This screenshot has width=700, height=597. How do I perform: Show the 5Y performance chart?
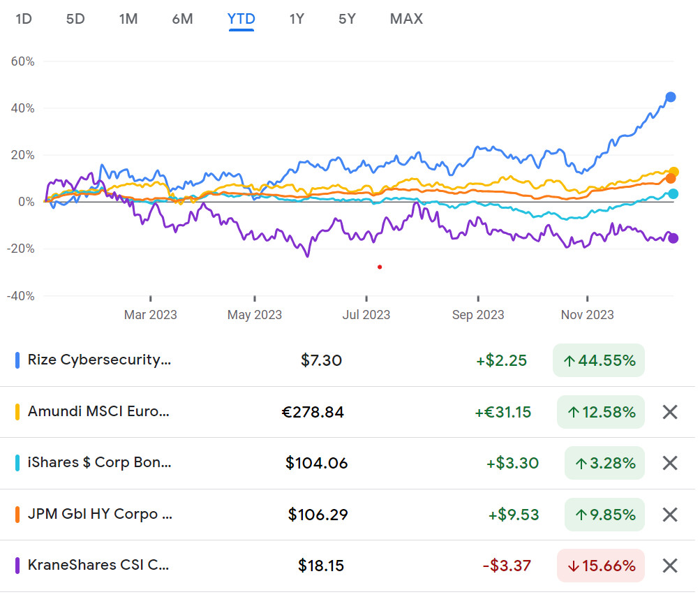click(347, 19)
